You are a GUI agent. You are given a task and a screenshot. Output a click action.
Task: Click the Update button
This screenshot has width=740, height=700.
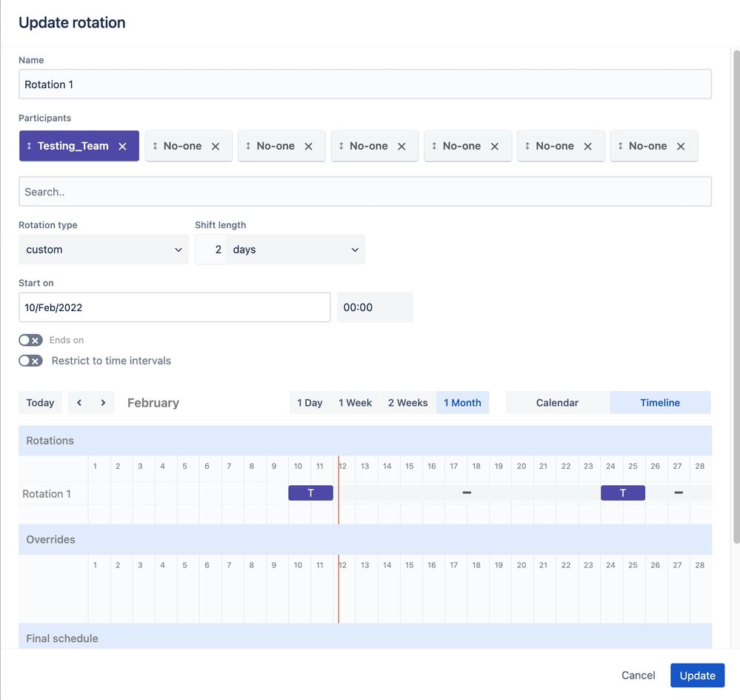click(697, 676)
